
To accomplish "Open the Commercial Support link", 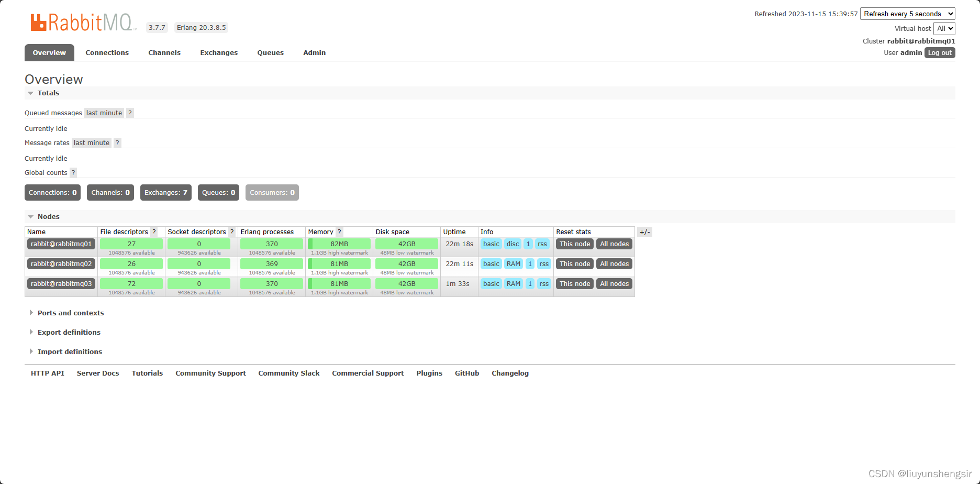I will tap(368, 373).
